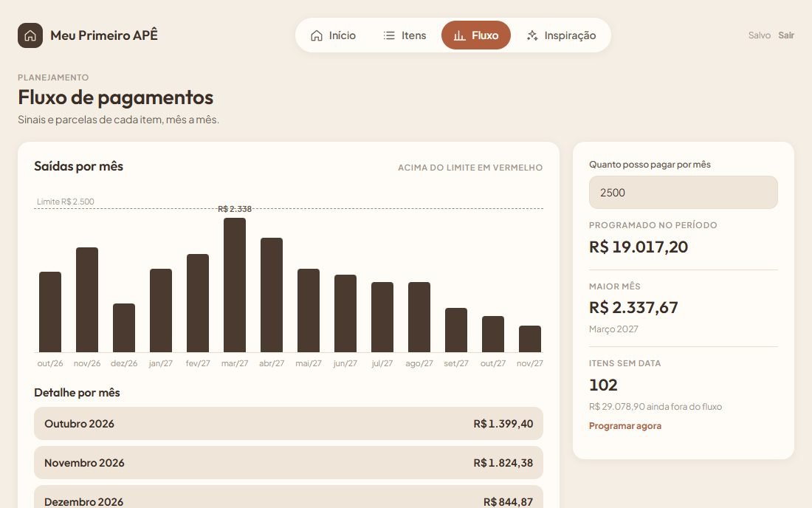812x508 pixels.
Task: Click the out/26 bar in the chart
Action: pyautogui.click(x=50, y=312)
